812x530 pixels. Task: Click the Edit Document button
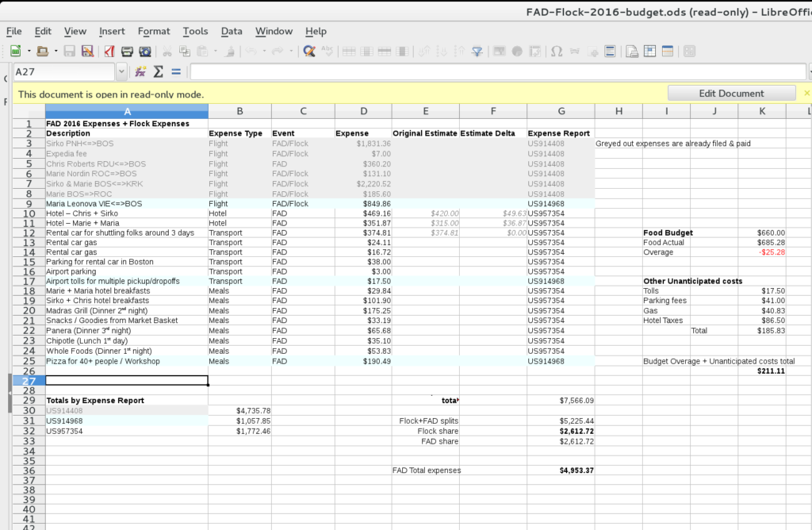pos(731,94)
